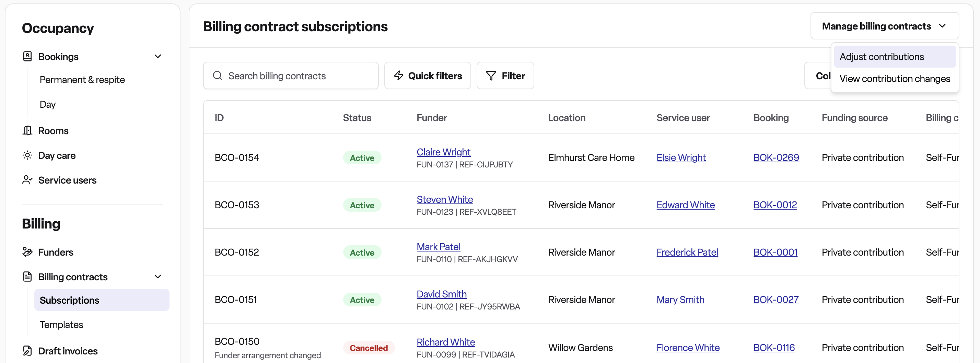Open booking BOK-0012
Screen dimensions: 980x363
coord(775,205)
